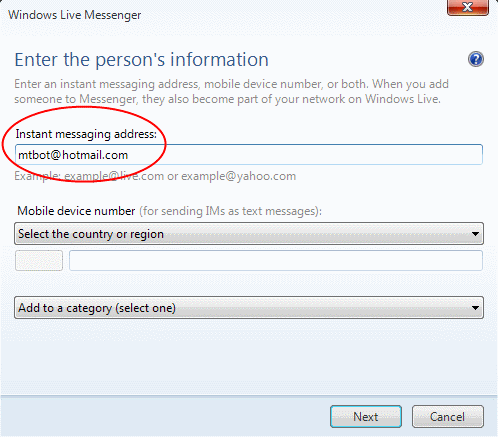Click the Next button
The width and height of the screenshot is (498, 437).
click(366, 417)
